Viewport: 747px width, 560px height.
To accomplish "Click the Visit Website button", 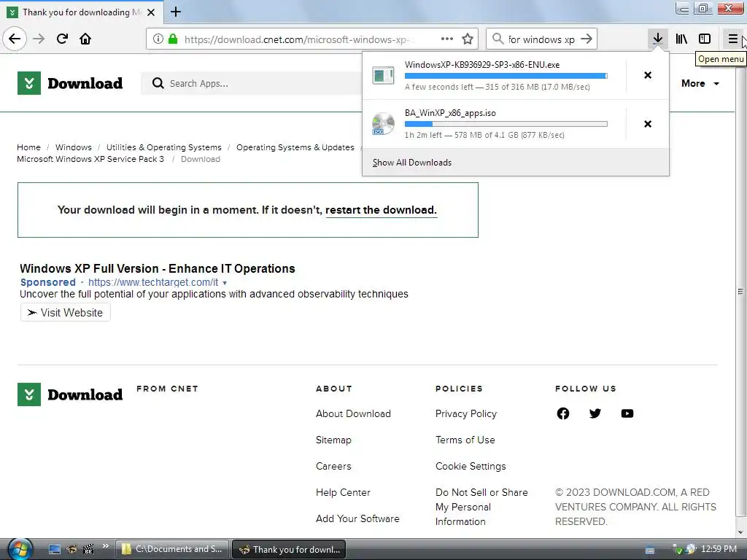I will (65, 312).
